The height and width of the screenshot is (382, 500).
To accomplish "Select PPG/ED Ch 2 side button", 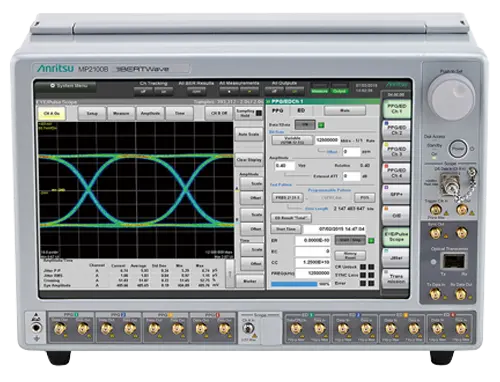I will pyautogui.click(x=396, y=130).
